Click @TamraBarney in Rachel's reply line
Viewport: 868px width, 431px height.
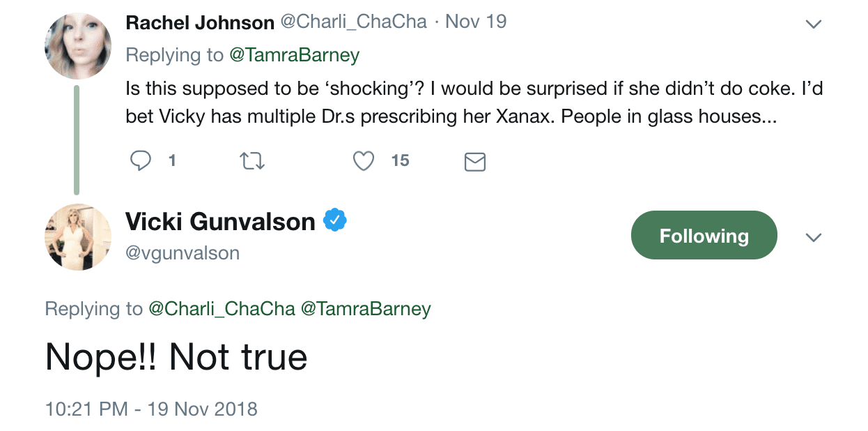coord(294,55)
